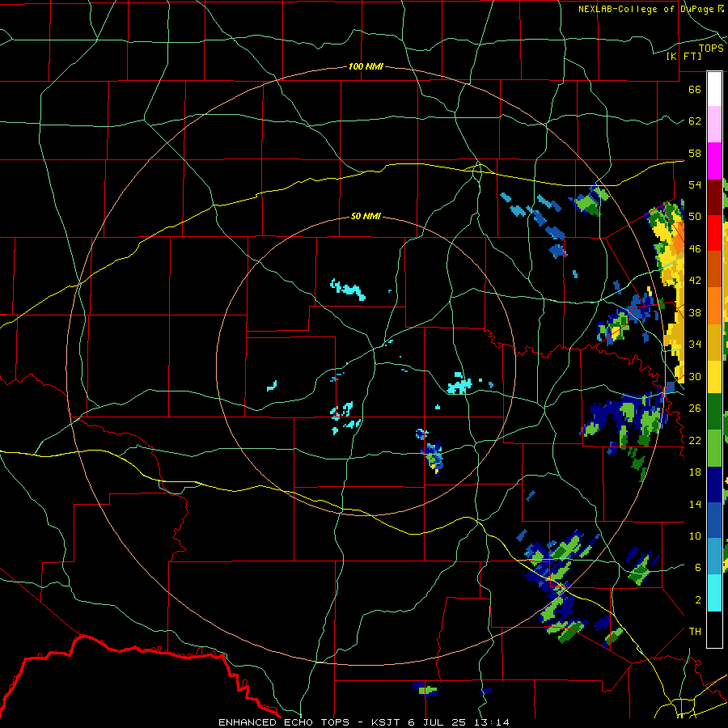728x728 pixels.
Task: Pick the white swatch in the color scale
Action: [714, 89]
